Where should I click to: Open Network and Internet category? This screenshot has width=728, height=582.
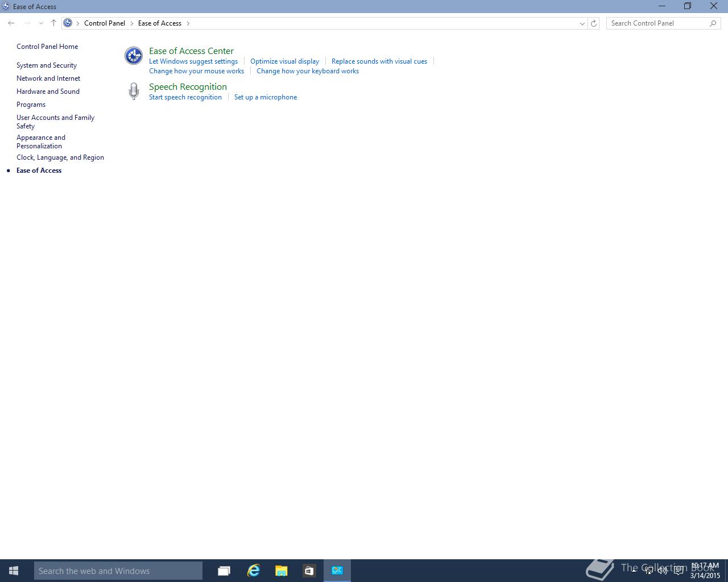pyautogui.click(x=48, y=78)
